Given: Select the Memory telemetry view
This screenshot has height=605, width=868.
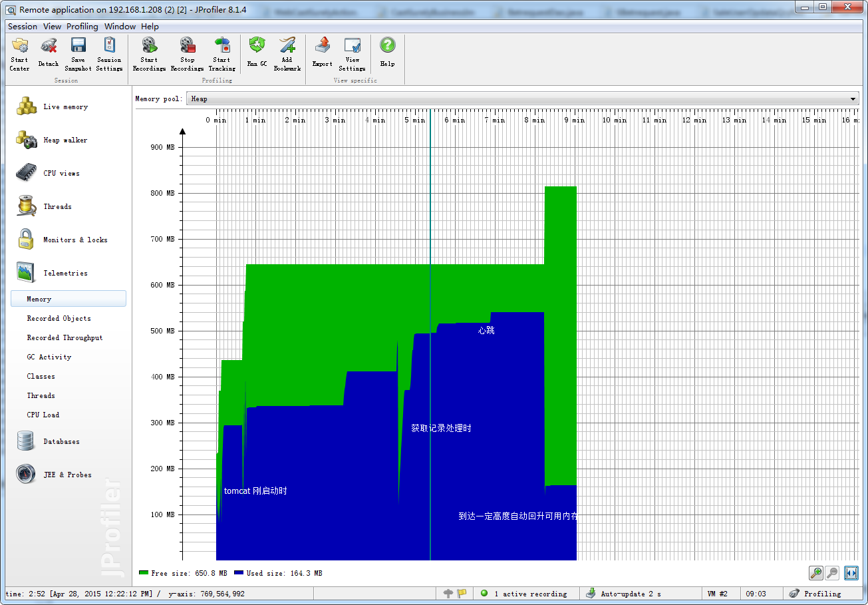Looking at the screenshot, I should [69, 299].
